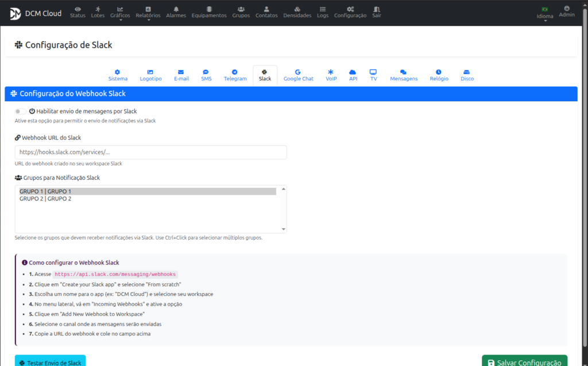The image size is (588, 366).
Task: Enable sending messages via Slack toggle
Action: coord(21,111)
